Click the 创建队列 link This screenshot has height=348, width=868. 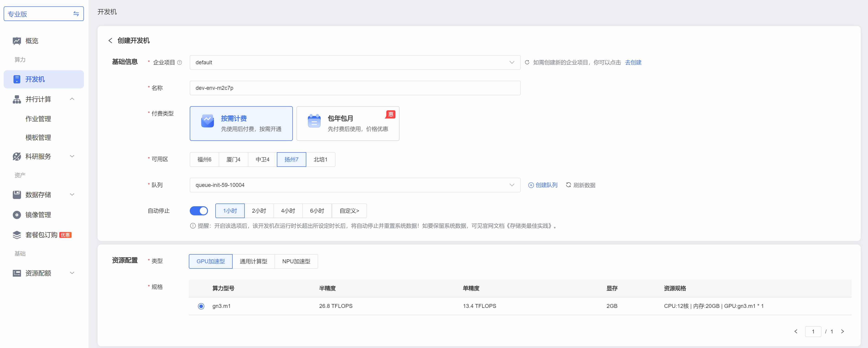tap(546, 185)
